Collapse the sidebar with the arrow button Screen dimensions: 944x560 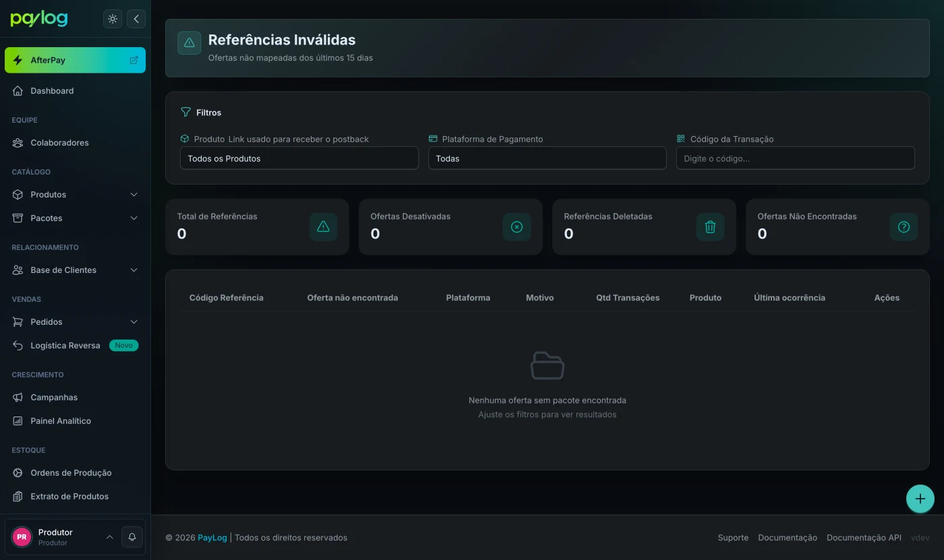(136, 19)
